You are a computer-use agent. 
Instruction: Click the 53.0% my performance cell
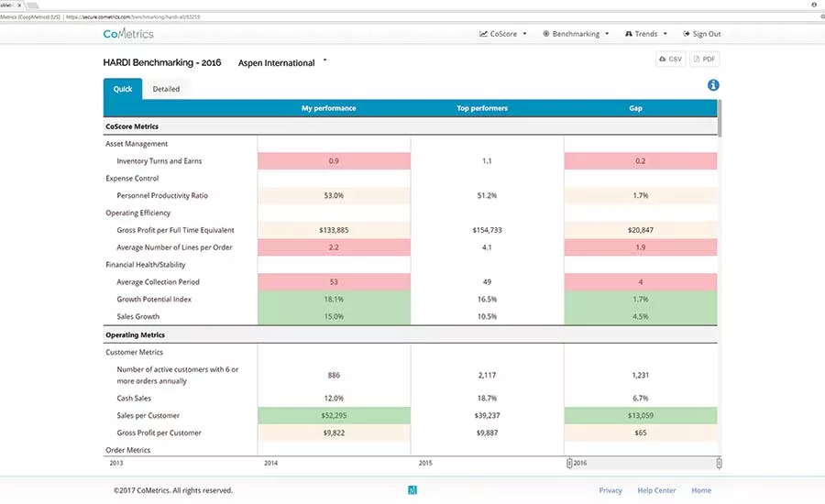[334, 195]
